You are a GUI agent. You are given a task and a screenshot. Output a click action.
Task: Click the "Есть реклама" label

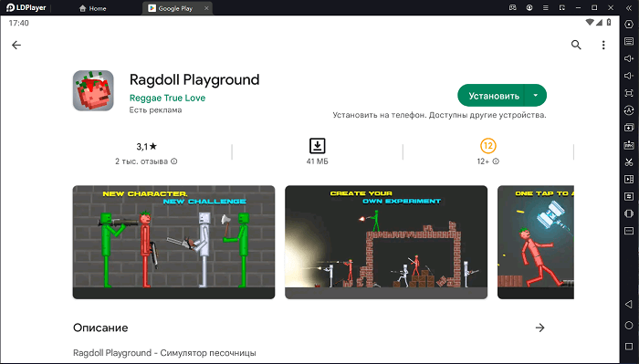(155, 110)
